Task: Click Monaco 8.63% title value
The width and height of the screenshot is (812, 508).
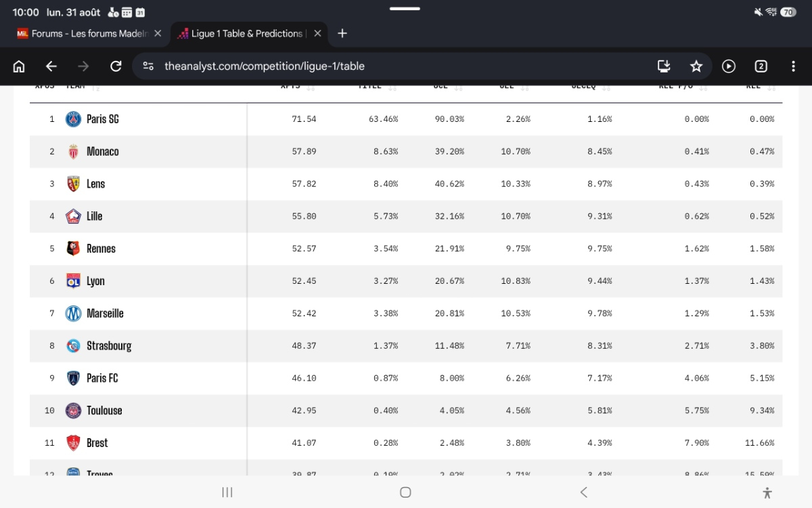Action: (x=386, y=152)
